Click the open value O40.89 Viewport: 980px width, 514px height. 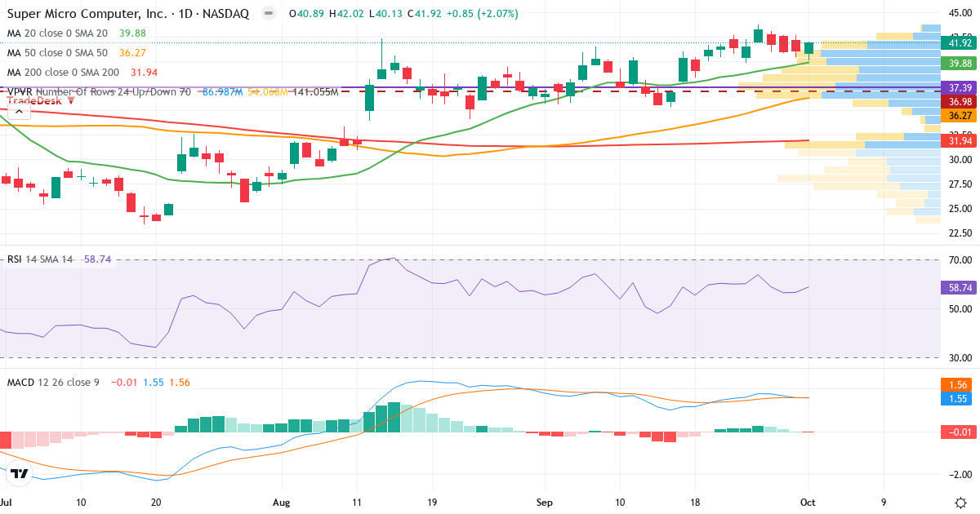(305, 14)
